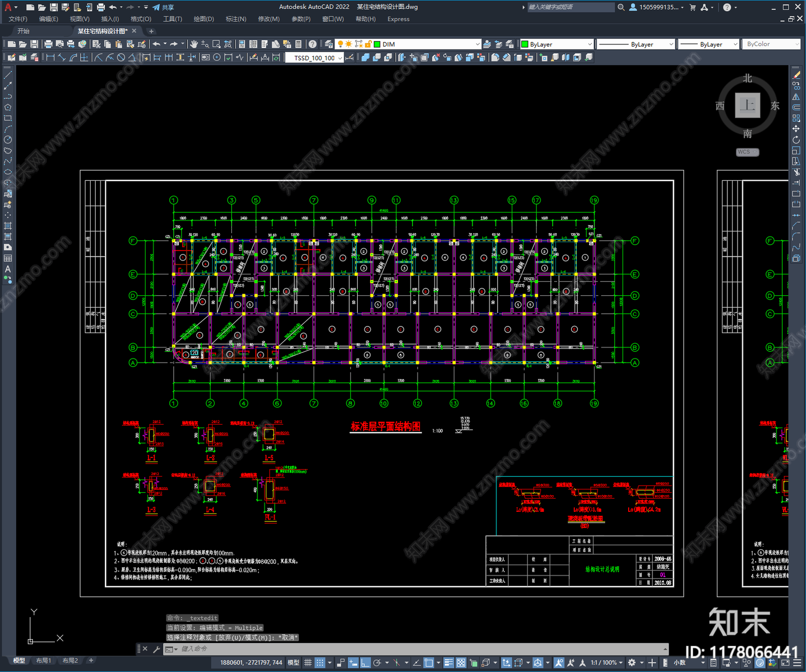The image size is (806, 672).
Task: Click the 共享 share button
Action: coord(164,7)
